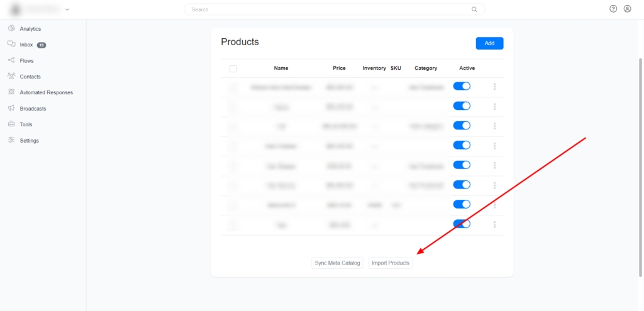
Task: Open the user profile icon
Action: coord(627,9)
